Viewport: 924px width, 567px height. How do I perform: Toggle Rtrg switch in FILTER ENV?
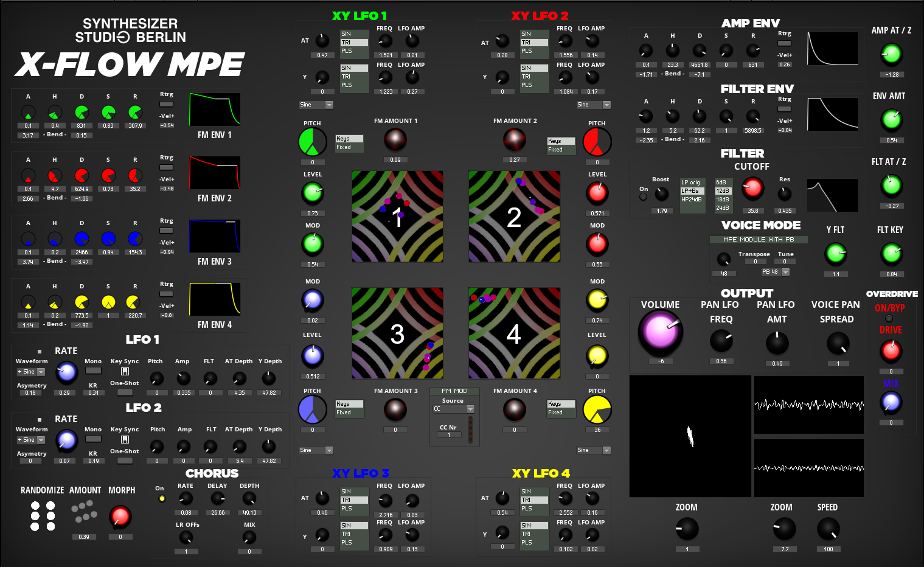coord(785,109)
